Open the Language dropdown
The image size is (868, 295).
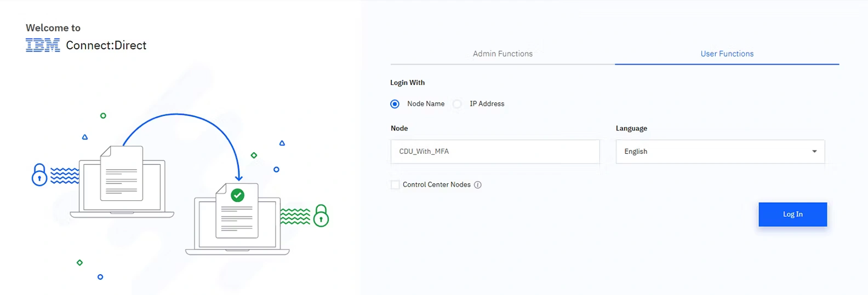720,152
